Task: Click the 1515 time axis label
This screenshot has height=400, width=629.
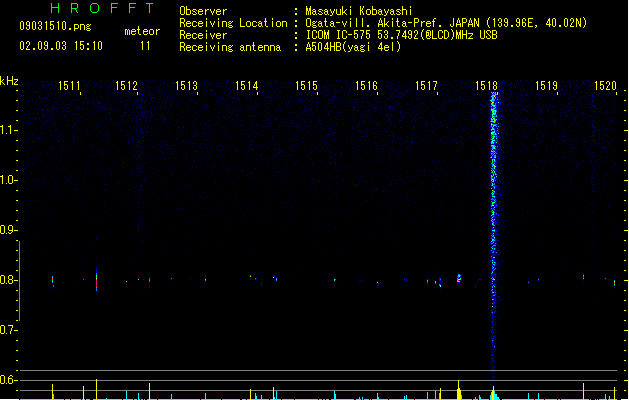Action: [x=306, y=85]
